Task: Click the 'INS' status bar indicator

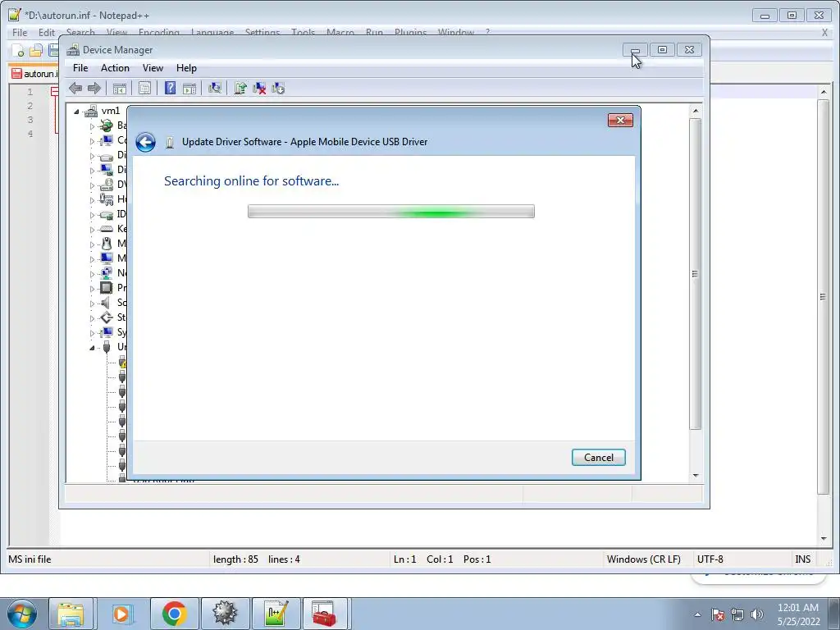Action: [x=802, y=559]
